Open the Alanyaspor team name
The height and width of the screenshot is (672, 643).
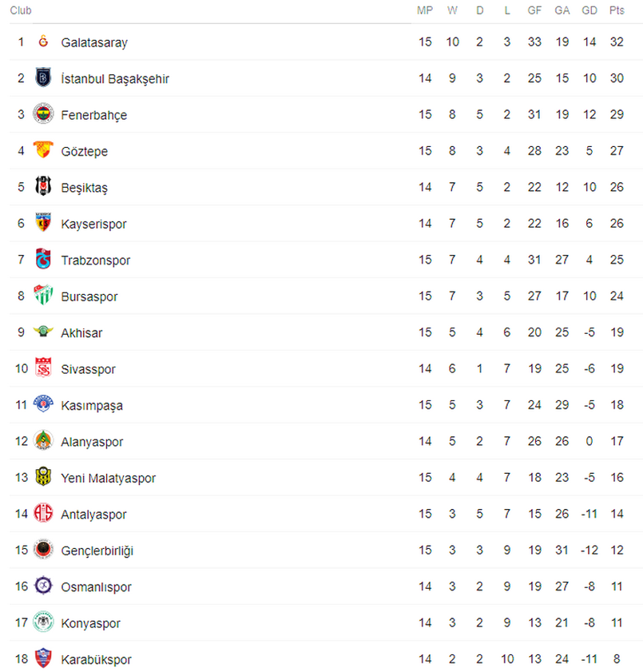[x=92, y=442]
